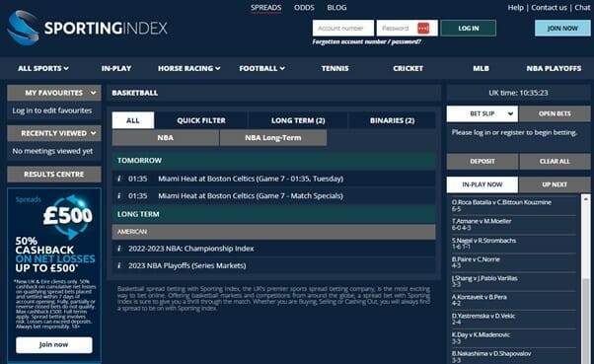
Task: Switch to Open Bets tab
Action: tap(555, 113)
